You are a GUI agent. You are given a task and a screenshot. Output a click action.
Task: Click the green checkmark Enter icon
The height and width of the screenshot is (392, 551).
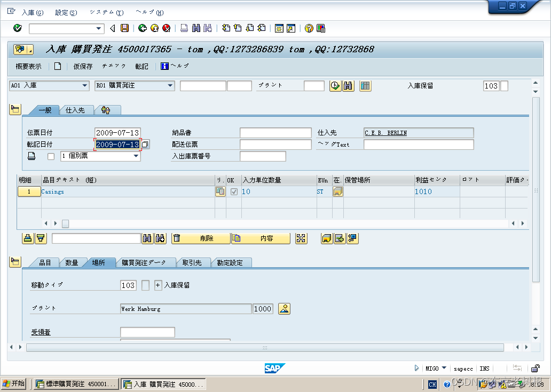17,28
